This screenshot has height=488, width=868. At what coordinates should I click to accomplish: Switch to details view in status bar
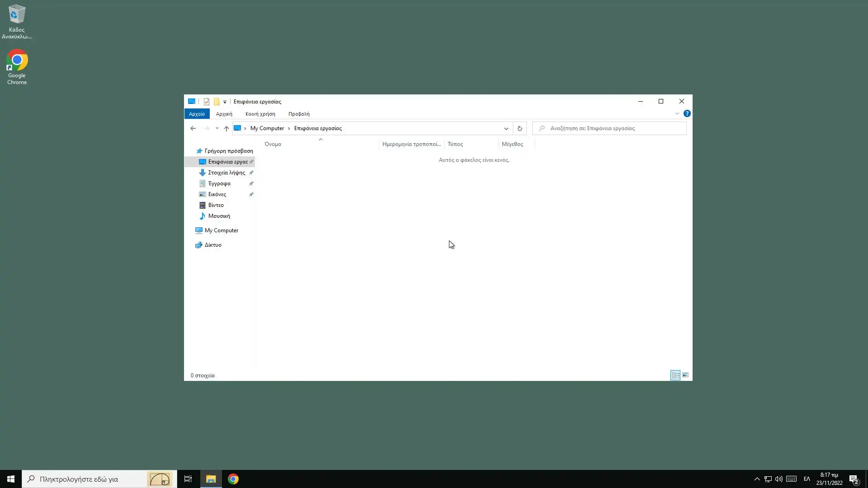tap(675, 375)
